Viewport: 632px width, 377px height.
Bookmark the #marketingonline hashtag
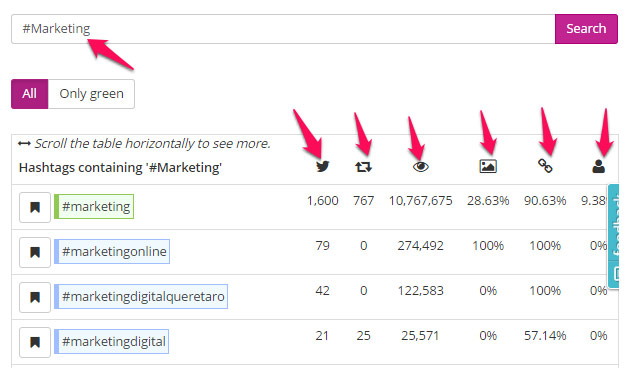pyautogui.click(x=35, y=252)
